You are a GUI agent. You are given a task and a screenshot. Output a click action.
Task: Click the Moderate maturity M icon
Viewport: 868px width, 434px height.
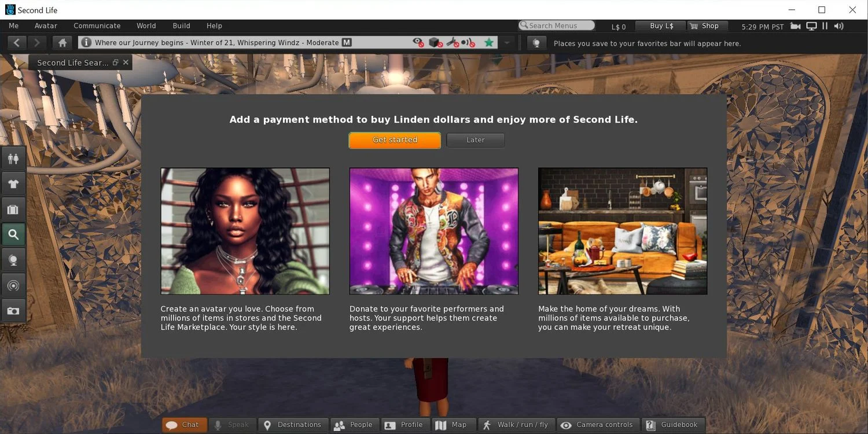pyautogui.click(x=347, y=43)
